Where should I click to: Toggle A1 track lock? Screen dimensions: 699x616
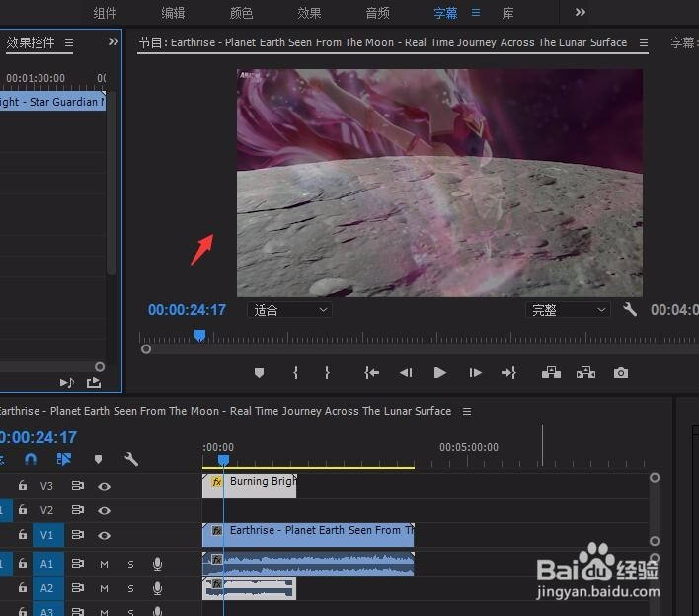click(x=23, y=563)
